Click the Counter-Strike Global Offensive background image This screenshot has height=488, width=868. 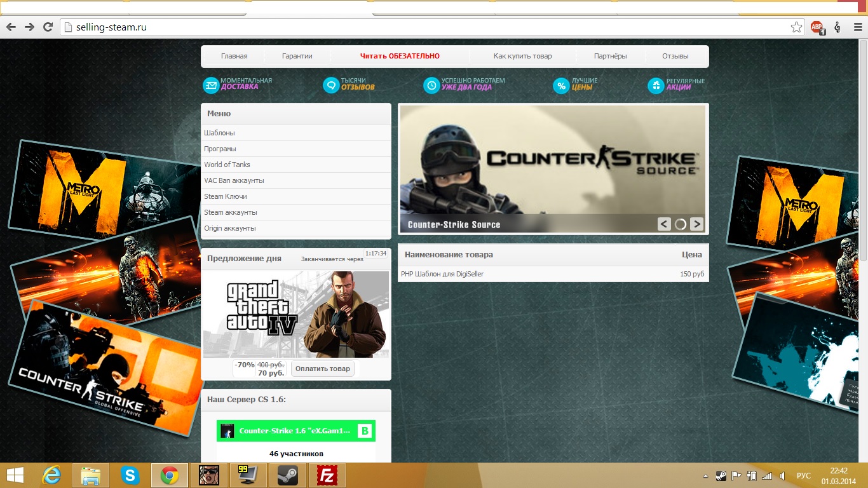pyautogui.click(x=105, y=369)
